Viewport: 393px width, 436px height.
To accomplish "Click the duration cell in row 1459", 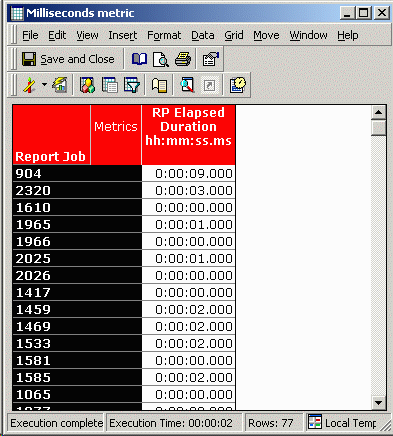I will pyautogui.click(x=189, y=309).
